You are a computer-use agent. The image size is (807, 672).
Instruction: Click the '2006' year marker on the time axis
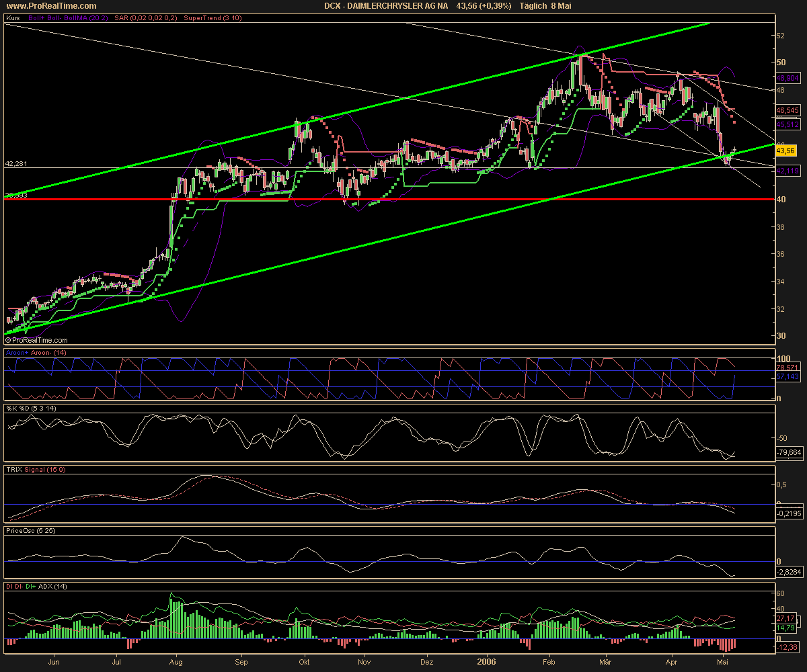click(x=486, y=662)
